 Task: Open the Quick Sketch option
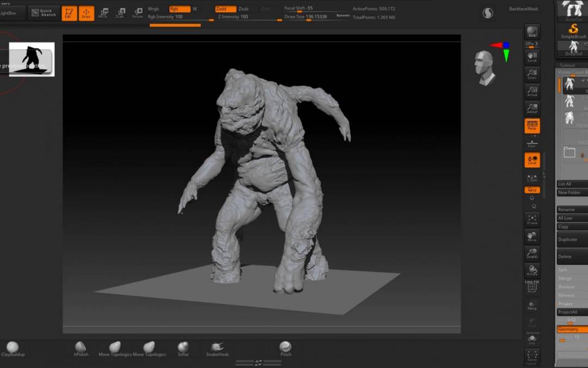pos(44,13)
